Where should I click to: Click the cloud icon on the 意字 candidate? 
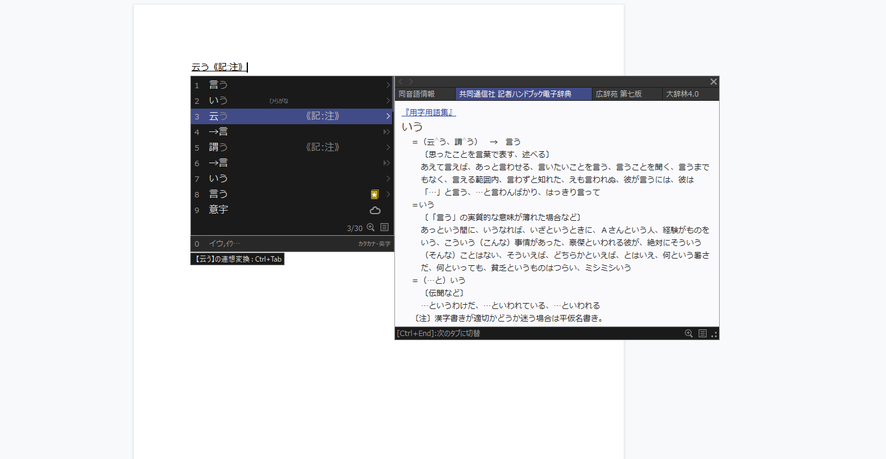click(375, 210)
